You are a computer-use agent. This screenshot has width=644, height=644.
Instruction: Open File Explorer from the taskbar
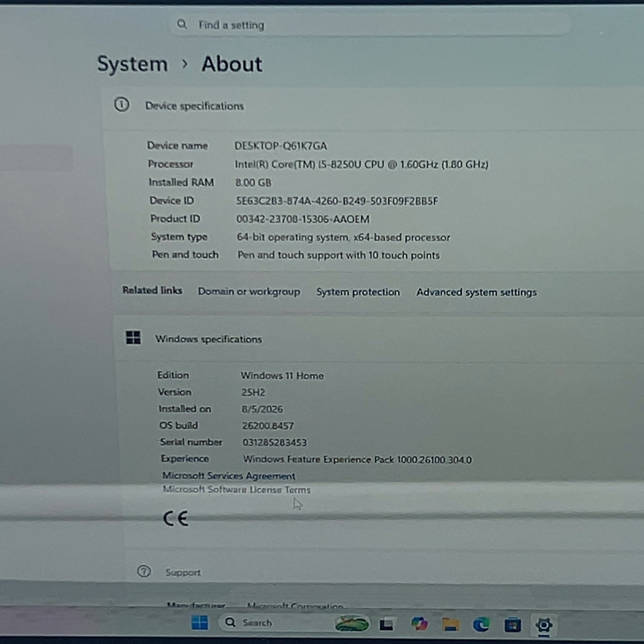[450, 624]
